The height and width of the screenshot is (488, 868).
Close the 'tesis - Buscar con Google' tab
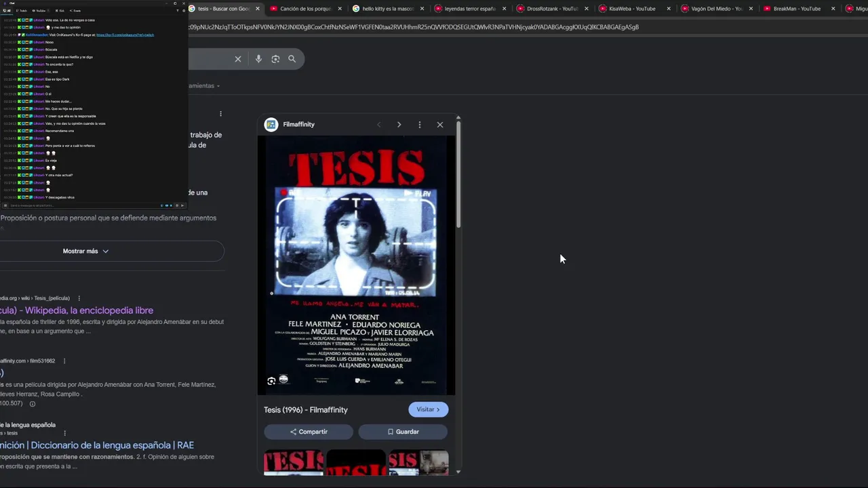258,9
